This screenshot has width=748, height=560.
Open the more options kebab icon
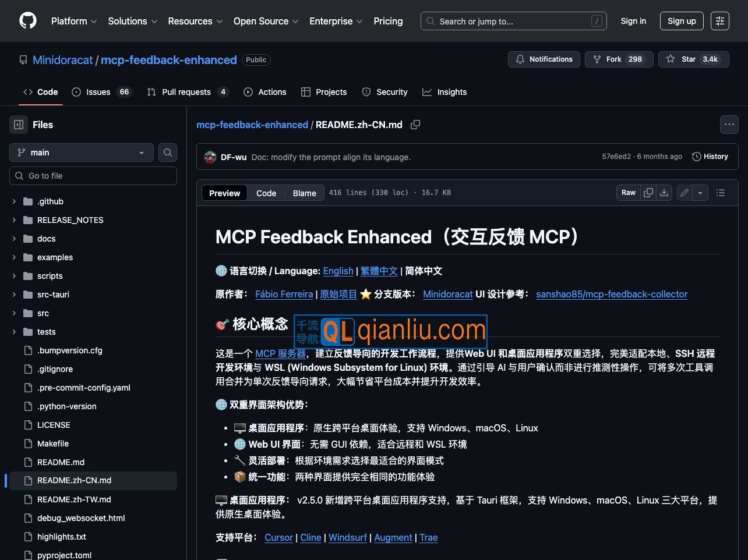pyautogui.click(x=729, y=124)
